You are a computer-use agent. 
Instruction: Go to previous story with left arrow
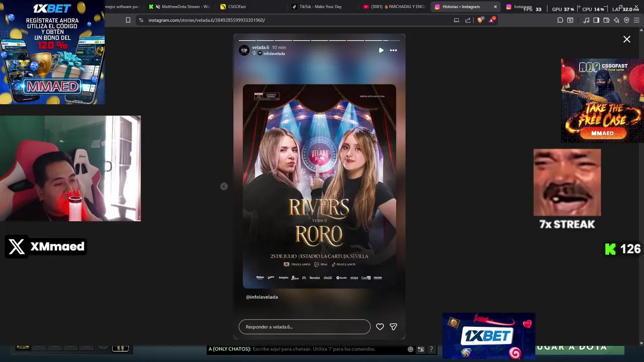pyautogui.click(x=224, y=187)
